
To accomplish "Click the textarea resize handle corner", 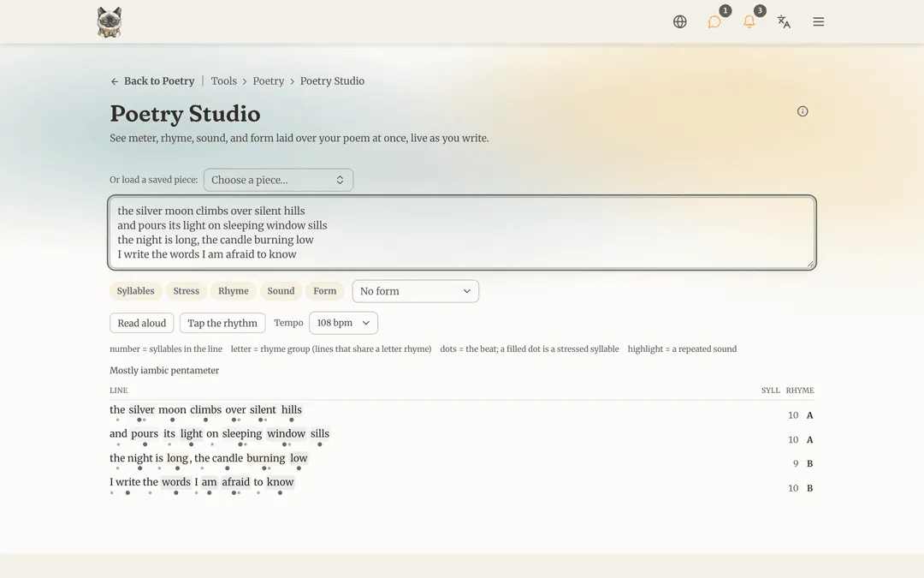I will tap(810, 264).
